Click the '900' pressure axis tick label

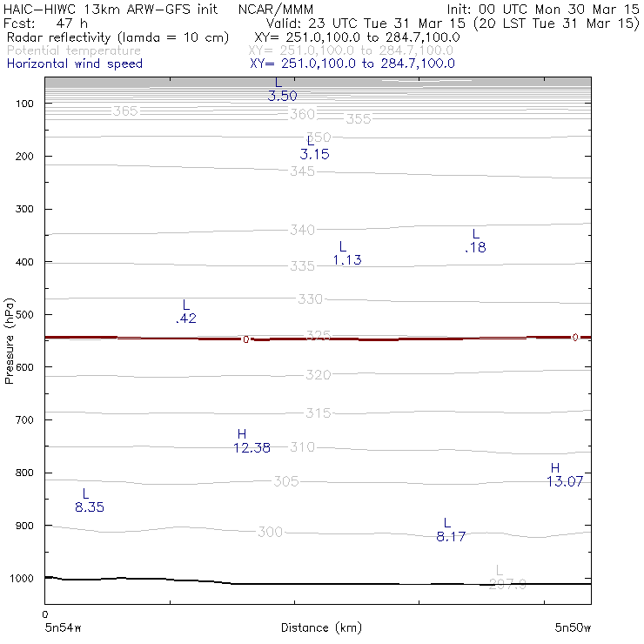(24, 526)
